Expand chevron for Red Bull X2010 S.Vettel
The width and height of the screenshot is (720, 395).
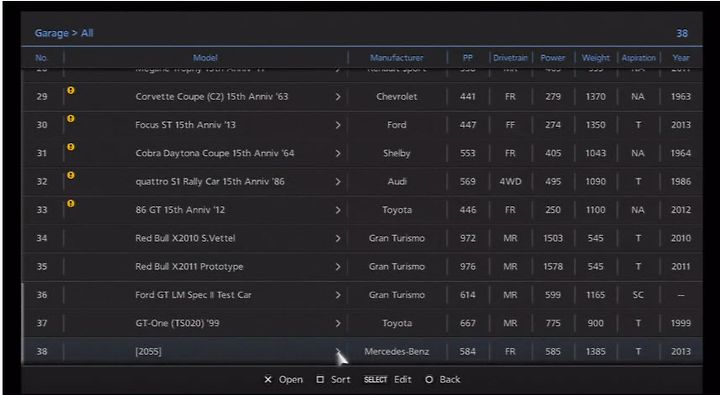[338, 238]
